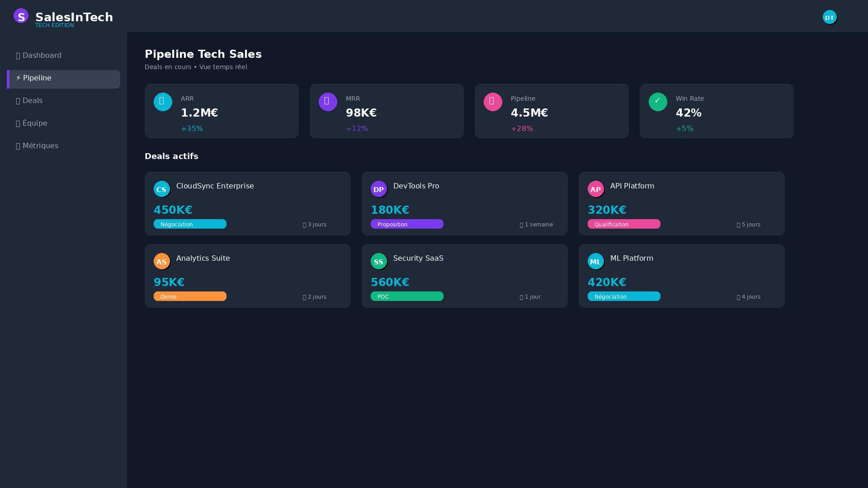Click the purple SalesInTech S logo
This screenshot has width=868, height=488.
[21, 16]
